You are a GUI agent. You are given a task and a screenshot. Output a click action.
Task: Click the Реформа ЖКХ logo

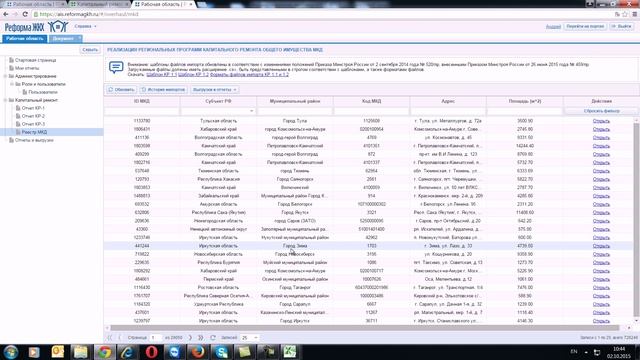point(36,27)
